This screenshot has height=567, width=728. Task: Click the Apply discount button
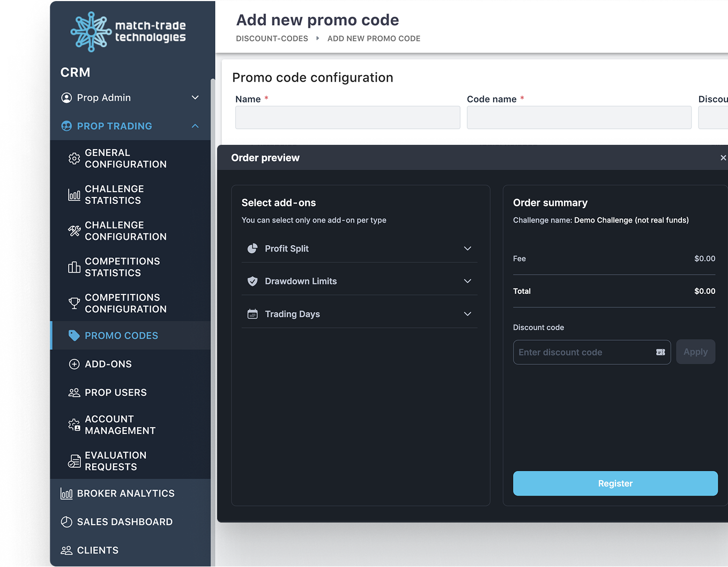tap(695, 352)
